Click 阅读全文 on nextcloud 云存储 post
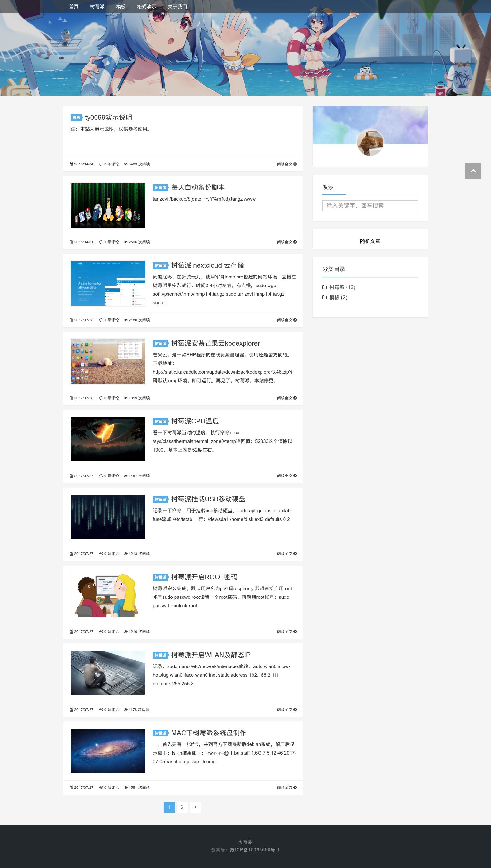Viewport: 491px width, 868px height. click(287, 320)
